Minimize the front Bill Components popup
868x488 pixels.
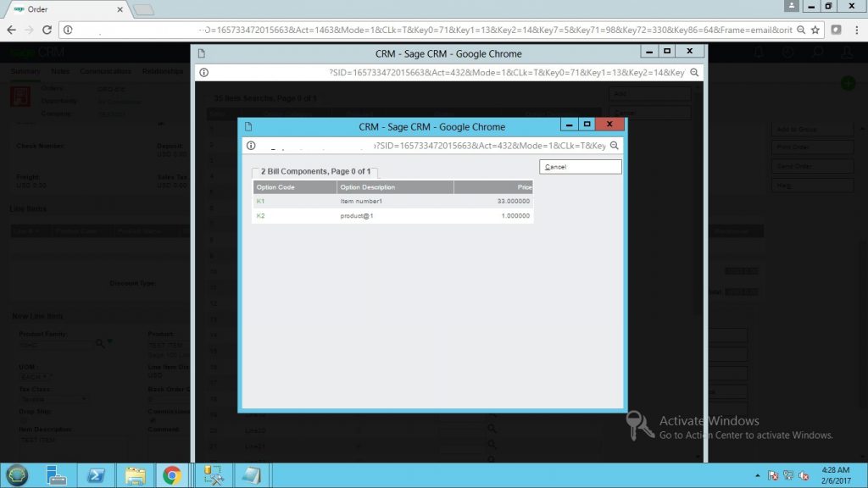pyautogui.click(x=569, y=125)
